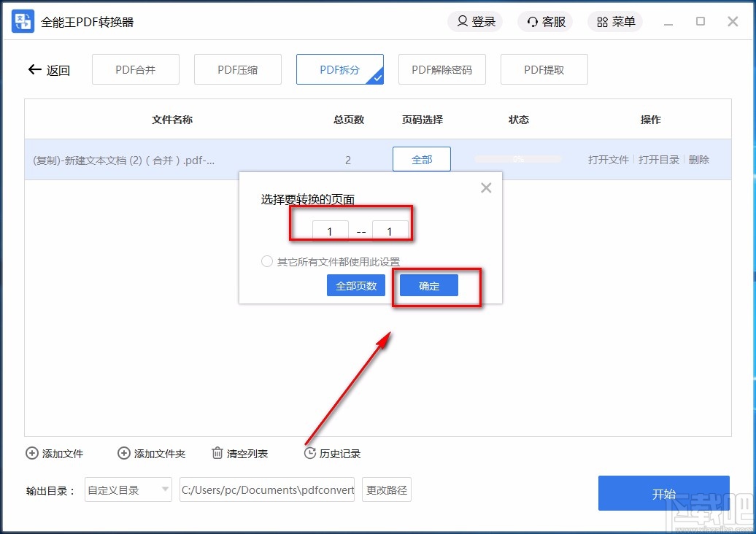Open 历史记录 via the clock icon

pos(309,453)
